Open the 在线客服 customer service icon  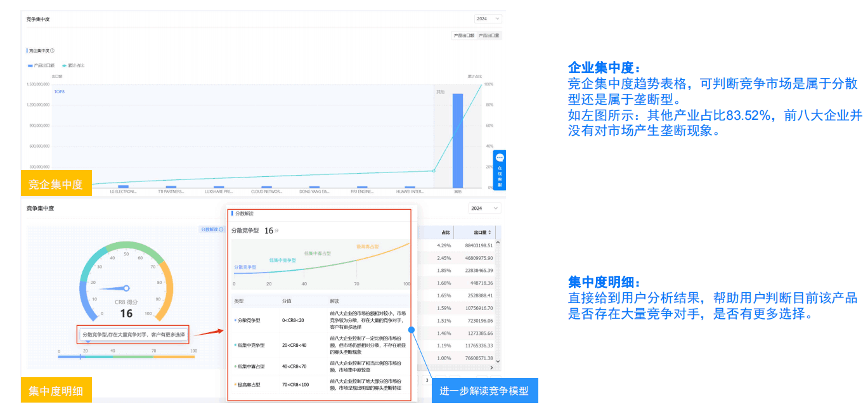(x=499, y=157)
